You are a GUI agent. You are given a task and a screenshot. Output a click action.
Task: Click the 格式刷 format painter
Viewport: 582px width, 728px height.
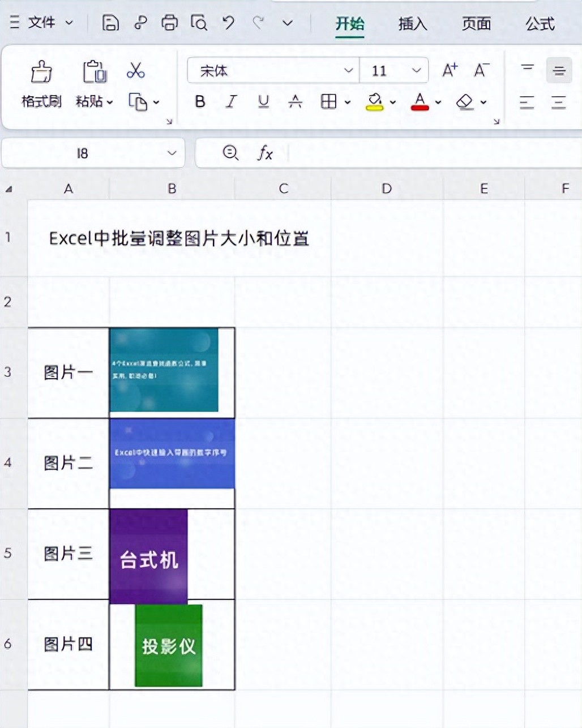tap(41, 85)
